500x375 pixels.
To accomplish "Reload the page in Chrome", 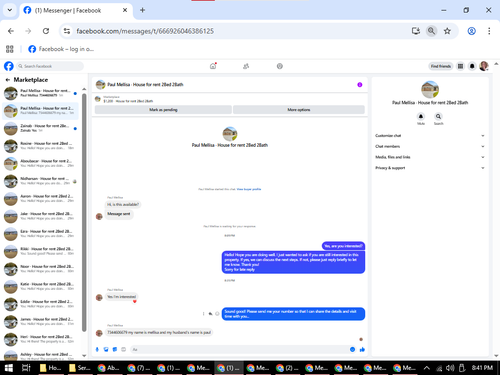I will pyautogui.click(x=46, y=31).
